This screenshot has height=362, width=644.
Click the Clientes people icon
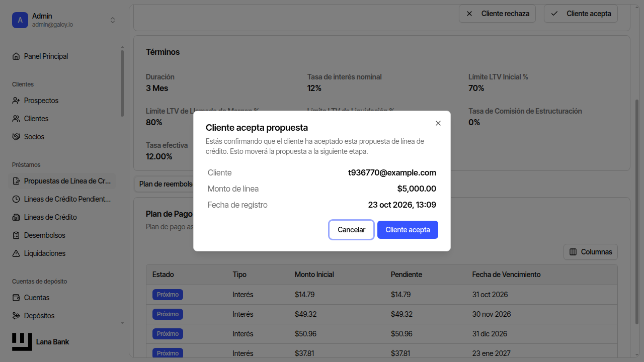[x=16, y=119]
